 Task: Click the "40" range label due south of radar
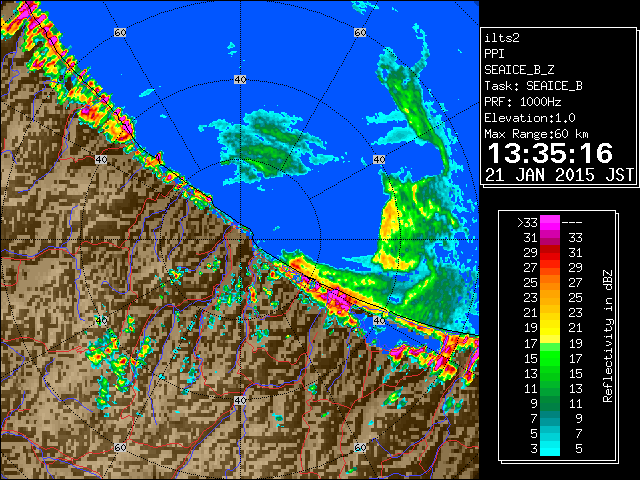pos(240,400)
